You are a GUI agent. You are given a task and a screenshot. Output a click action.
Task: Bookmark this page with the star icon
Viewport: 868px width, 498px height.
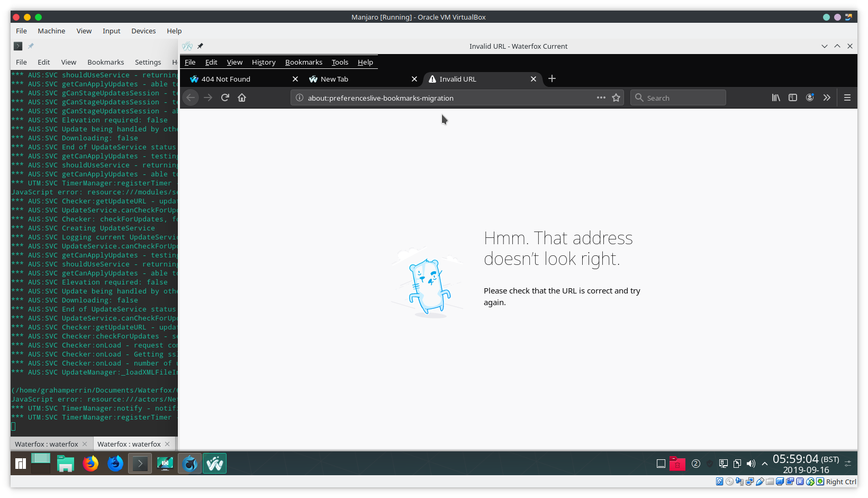[616, 97]
